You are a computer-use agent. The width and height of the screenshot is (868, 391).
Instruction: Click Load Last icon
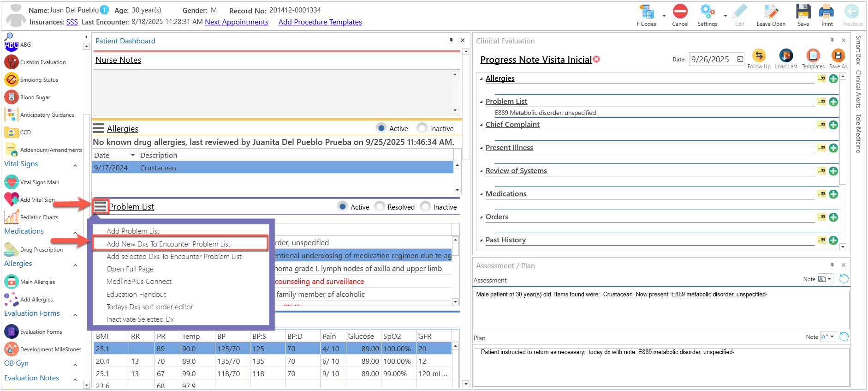click(x=786, y=56)
